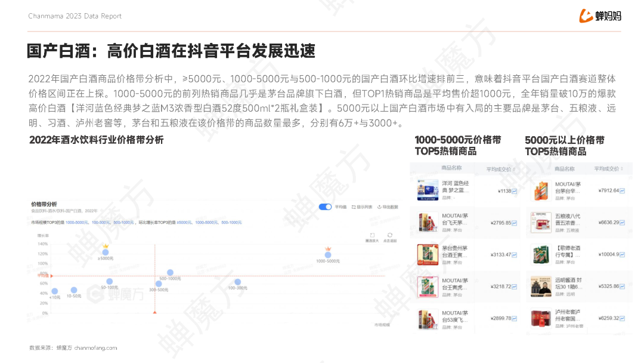
Task: Open 五粮液八代普五浓香 product thumbnail
Action: point(540,223)
